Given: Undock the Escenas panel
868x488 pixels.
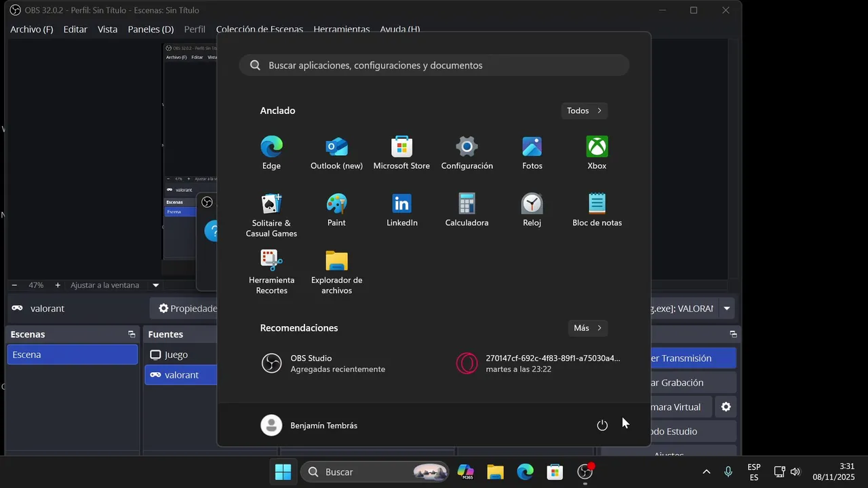Looking at the screenshot, I should coord(132,334).
